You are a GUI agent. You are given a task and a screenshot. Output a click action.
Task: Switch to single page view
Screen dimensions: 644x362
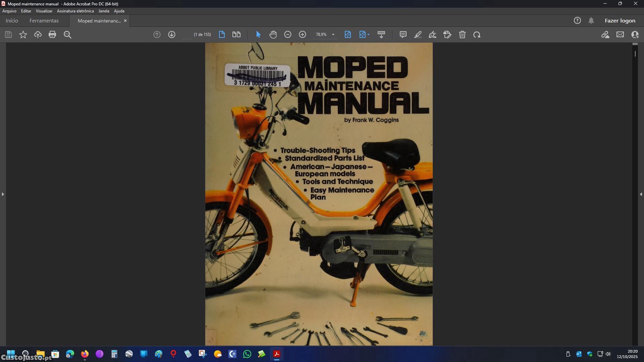pos(222,35)
